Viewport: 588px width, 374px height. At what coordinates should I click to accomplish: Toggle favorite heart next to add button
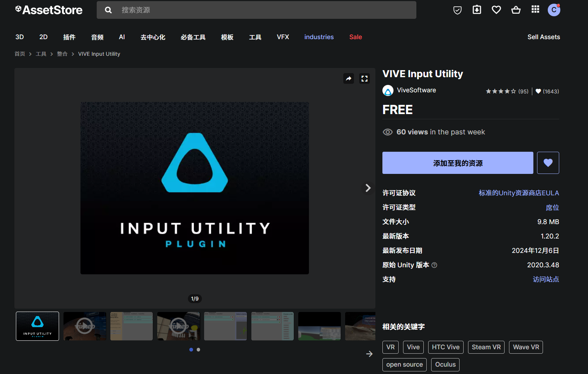point(548,163)
